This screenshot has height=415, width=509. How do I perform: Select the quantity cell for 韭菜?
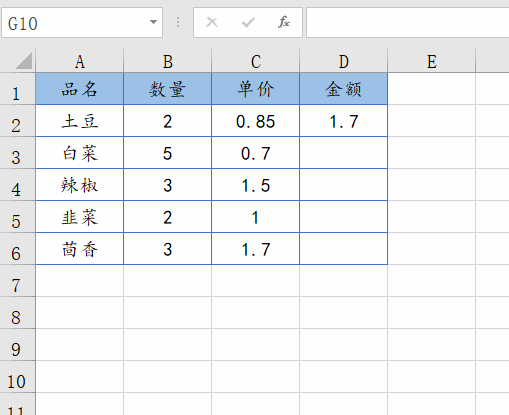click(168, 217)
